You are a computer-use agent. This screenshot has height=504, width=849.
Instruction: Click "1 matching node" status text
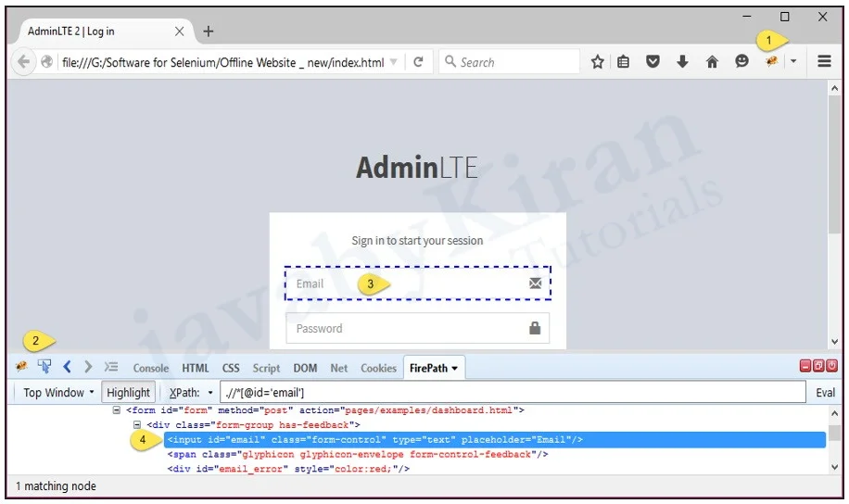56,486
